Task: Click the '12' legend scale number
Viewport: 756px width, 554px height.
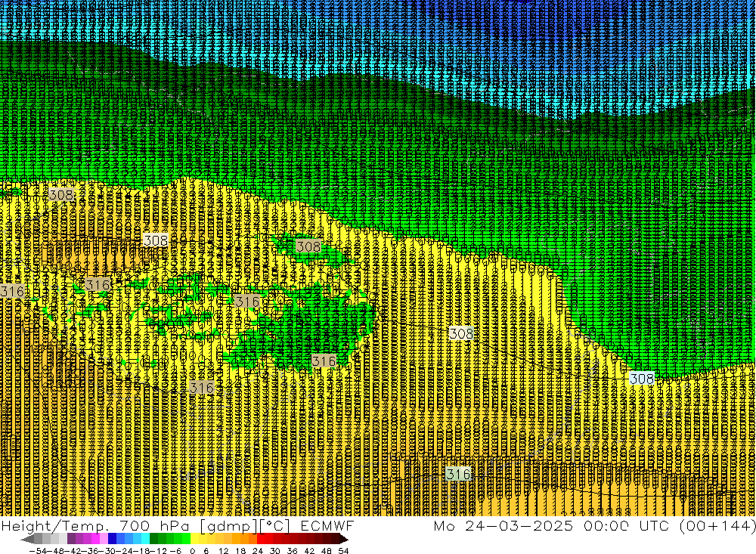Action: (x=224, y=551)
